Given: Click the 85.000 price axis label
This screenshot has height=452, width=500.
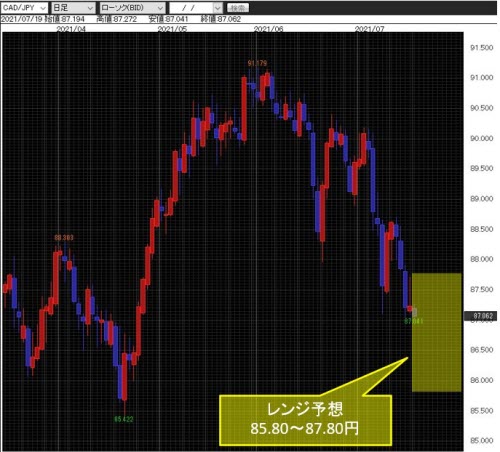Looking at the screenshot, I should pyautogui.click(x=481, y=440).
